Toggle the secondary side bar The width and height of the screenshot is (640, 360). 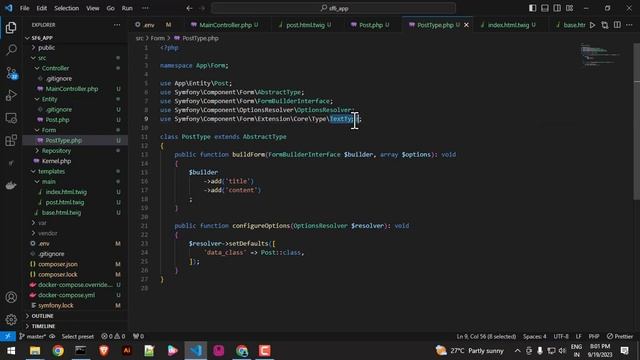coord(557,8)
